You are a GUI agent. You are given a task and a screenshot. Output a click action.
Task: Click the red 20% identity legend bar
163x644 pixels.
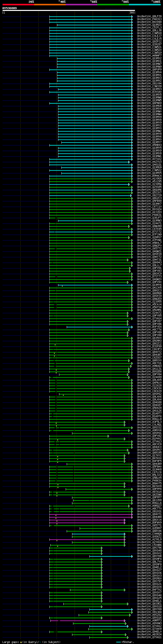pyautogui.click(x=18, y=5)
